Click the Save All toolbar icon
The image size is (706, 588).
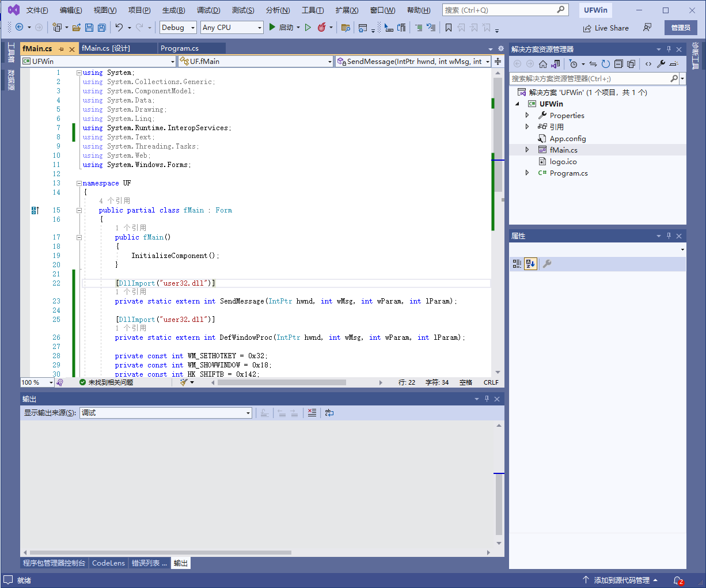click(x=102, y=28)
